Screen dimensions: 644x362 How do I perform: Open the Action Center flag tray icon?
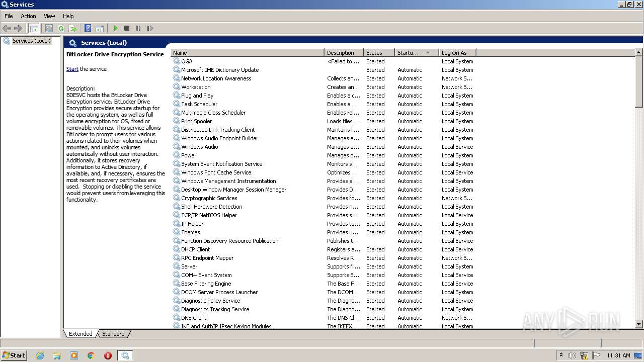[596, 355]
